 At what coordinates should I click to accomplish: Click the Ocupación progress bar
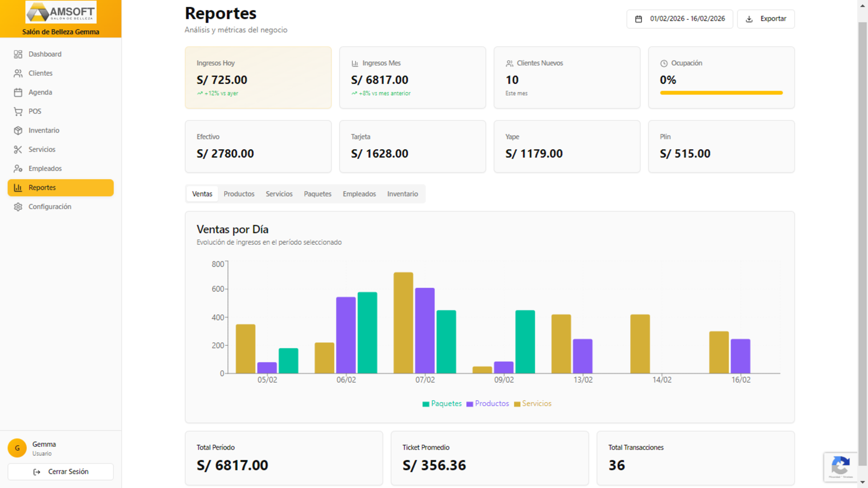(x=721, y=93)
